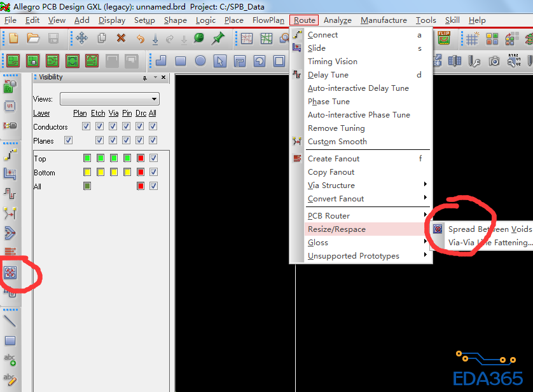The width and height of the screenshot is (533, 392).
Task: Click the Custom Smooth sidebar icon
Action: pos(10,213)
